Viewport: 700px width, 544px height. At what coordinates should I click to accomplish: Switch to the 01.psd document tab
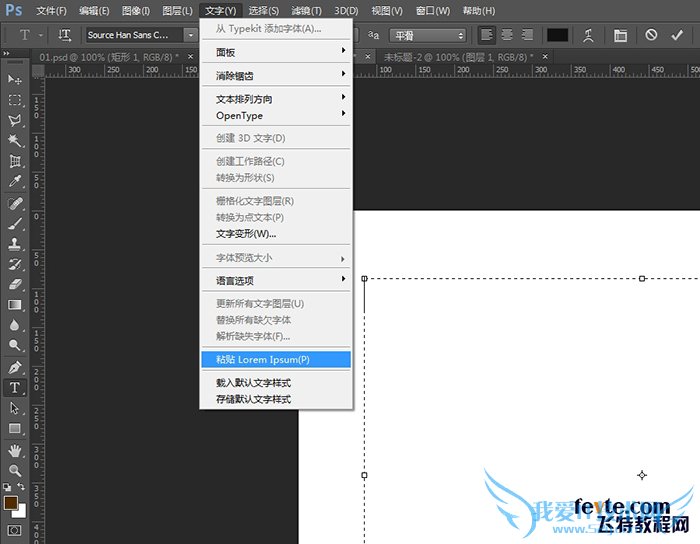pos(109,57)
